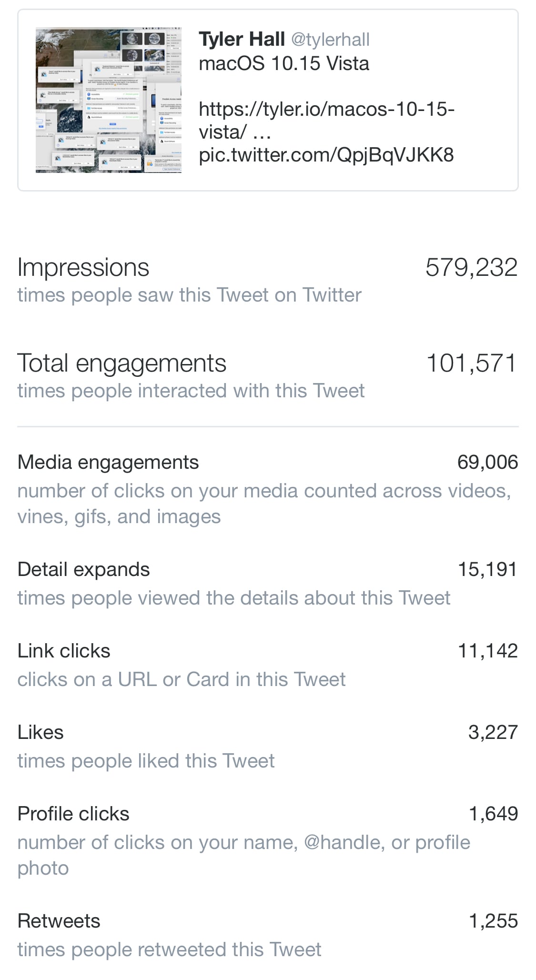Click the Impressions metric row
536x980 pixels.
83,267
